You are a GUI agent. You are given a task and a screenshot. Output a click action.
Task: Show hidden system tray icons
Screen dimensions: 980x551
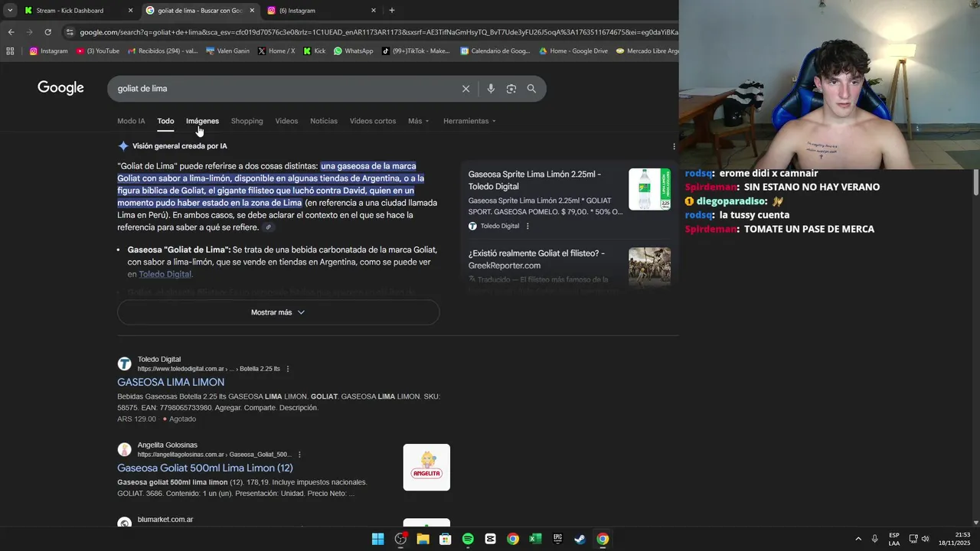(x=858, y=539)
